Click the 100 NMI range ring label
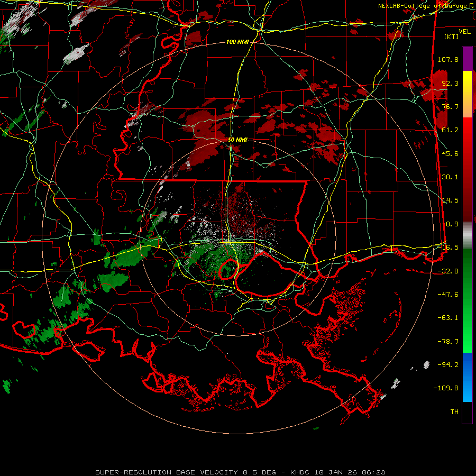The height and width of the screenshot is (476, 476). [237, 42]
